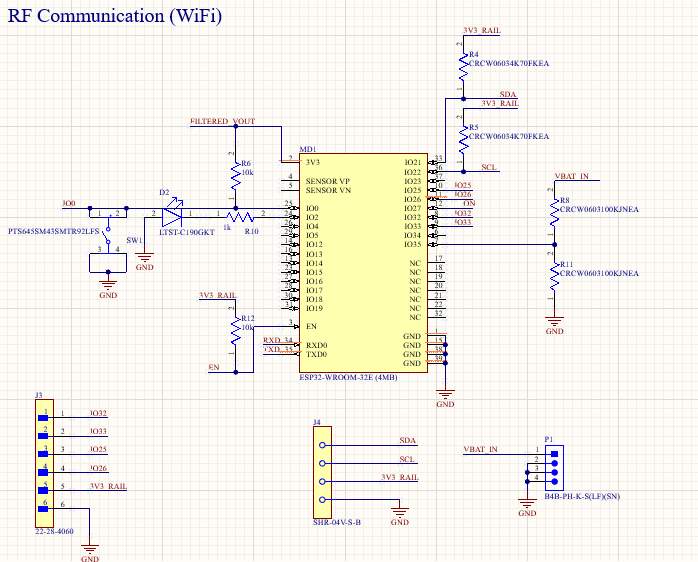698x562 pixels.
Task: Select the SCL net label on J4
Action: pyautogui.click(x=407, y=459)
